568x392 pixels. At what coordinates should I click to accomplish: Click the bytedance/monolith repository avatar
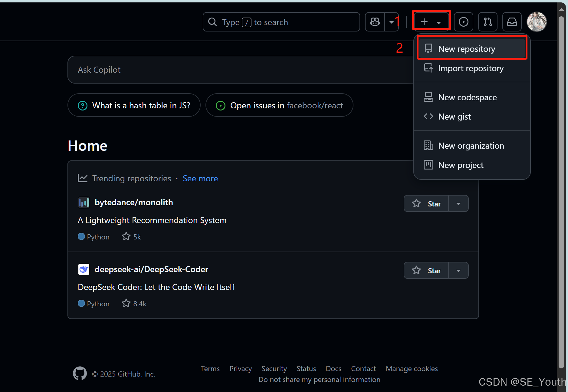click(84, 202)
